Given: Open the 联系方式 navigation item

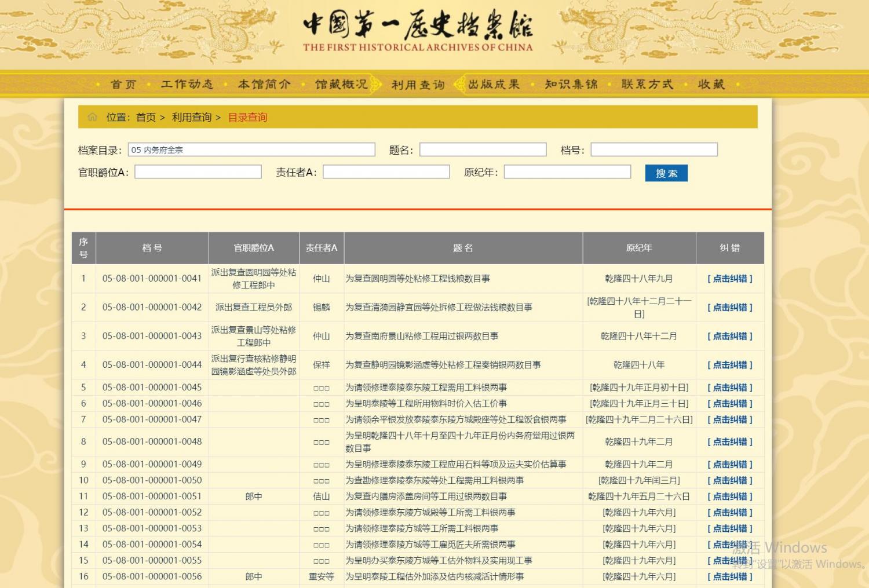Looking at the screenshot, I should [648, 85].
